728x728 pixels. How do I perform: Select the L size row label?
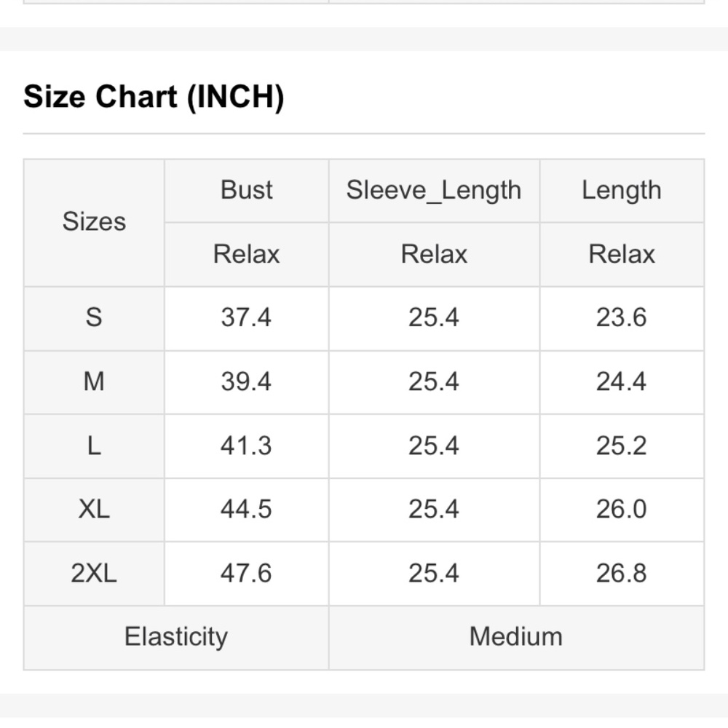[94, 446]
